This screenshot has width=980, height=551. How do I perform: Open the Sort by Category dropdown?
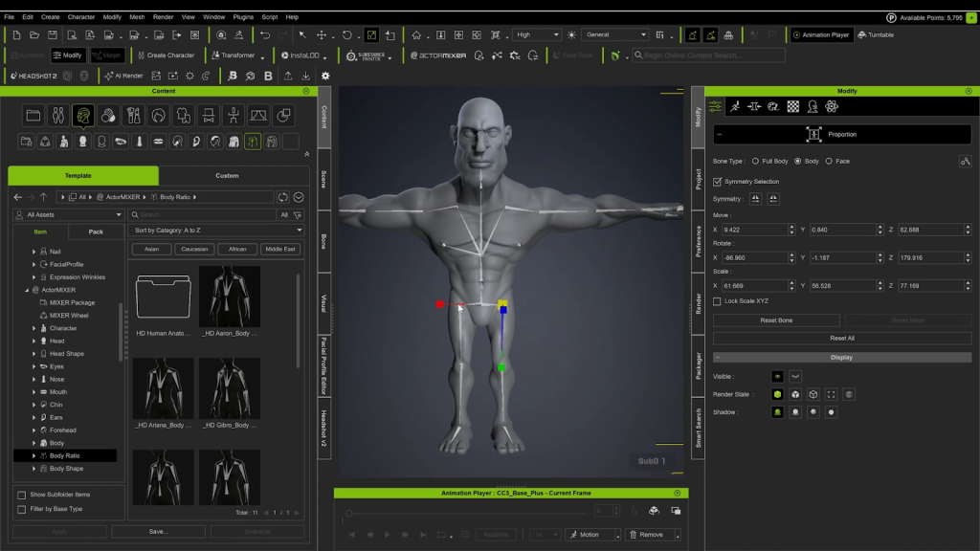point(218,231)
